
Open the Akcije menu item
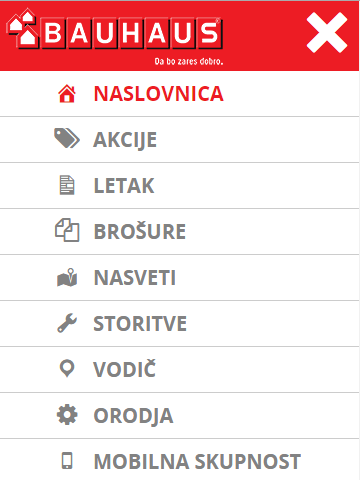coord(179,140)
